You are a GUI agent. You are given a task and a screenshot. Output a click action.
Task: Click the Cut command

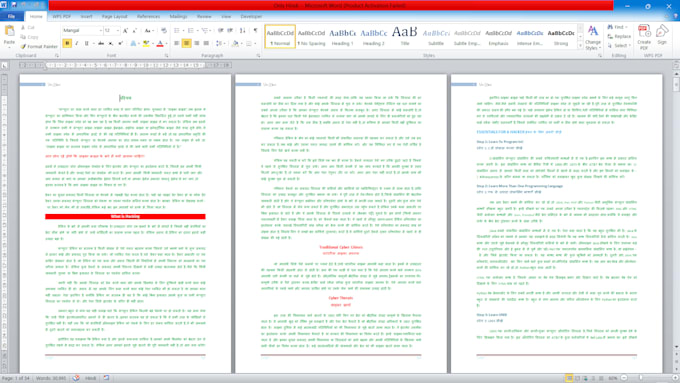pos(28,28)
